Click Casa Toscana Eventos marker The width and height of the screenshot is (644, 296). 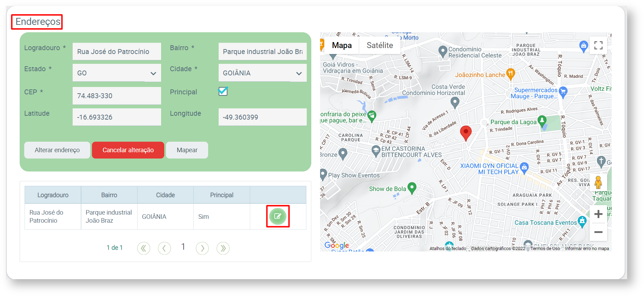pyautogui.click(x=582, y=222)
